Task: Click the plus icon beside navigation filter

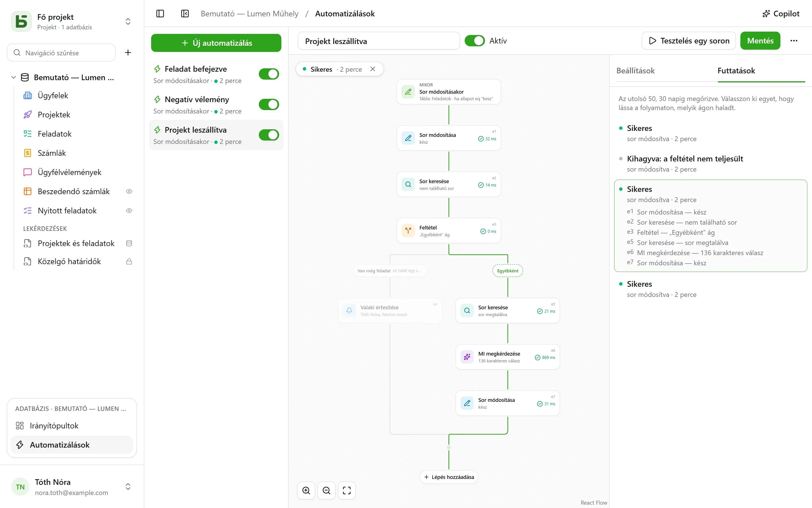Action: pos(128,52)
